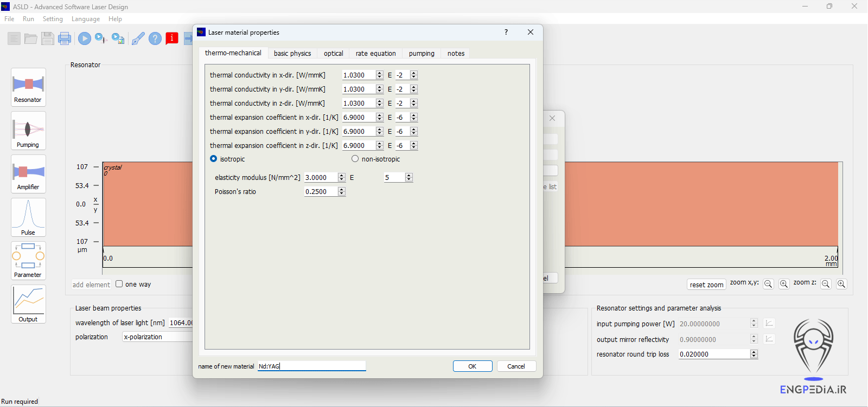
Task: Open the polarization dropdown
Action: tap(157, 337)
